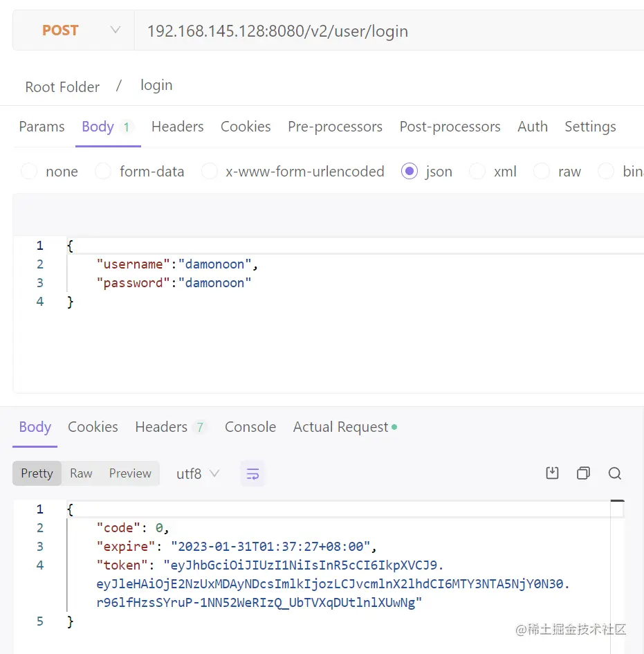Expand the utf8 encoding dropdown
Viewport: 644px width, 654px height.
pos(198,473)
